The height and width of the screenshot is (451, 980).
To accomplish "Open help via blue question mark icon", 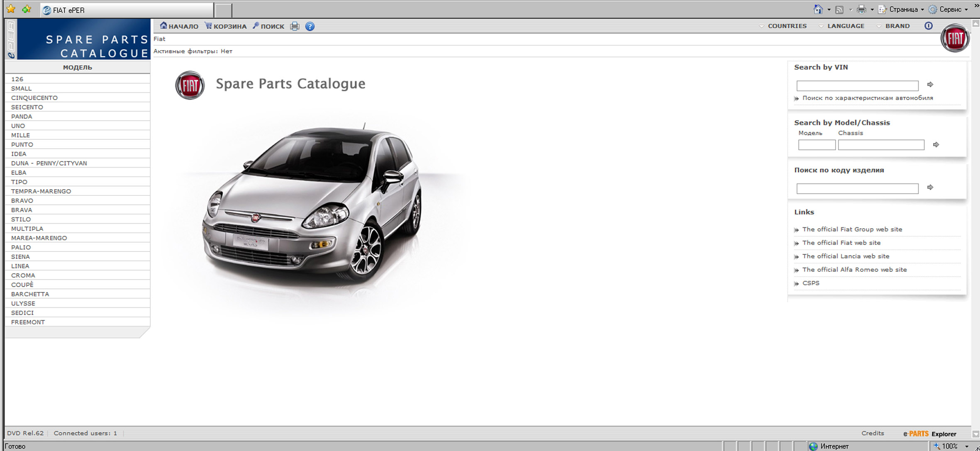I will (x=310, y=27).
